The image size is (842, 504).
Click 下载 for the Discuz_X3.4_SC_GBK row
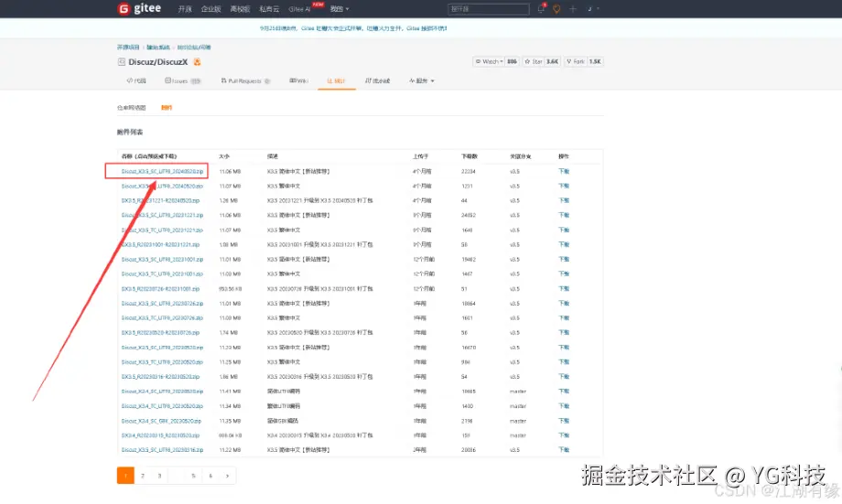[564, 422]
